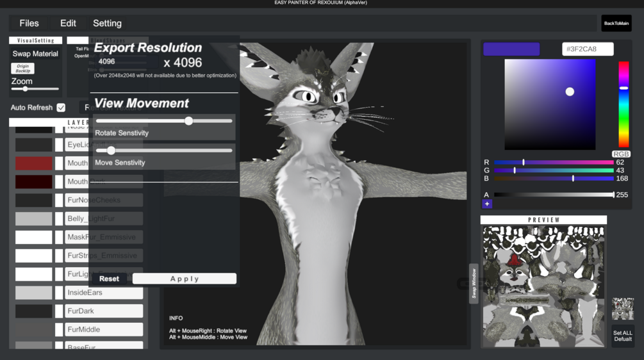Image resolution: width=644 pixels, height=360 pixels.
Task: Click the small texture thumbnail icon
Action: [x=623, y=309]
